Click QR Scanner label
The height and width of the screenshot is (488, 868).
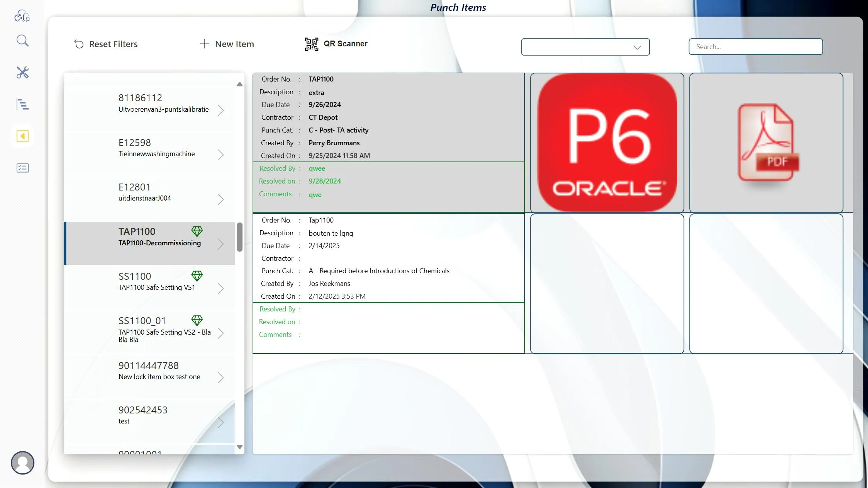pos(346,44)
